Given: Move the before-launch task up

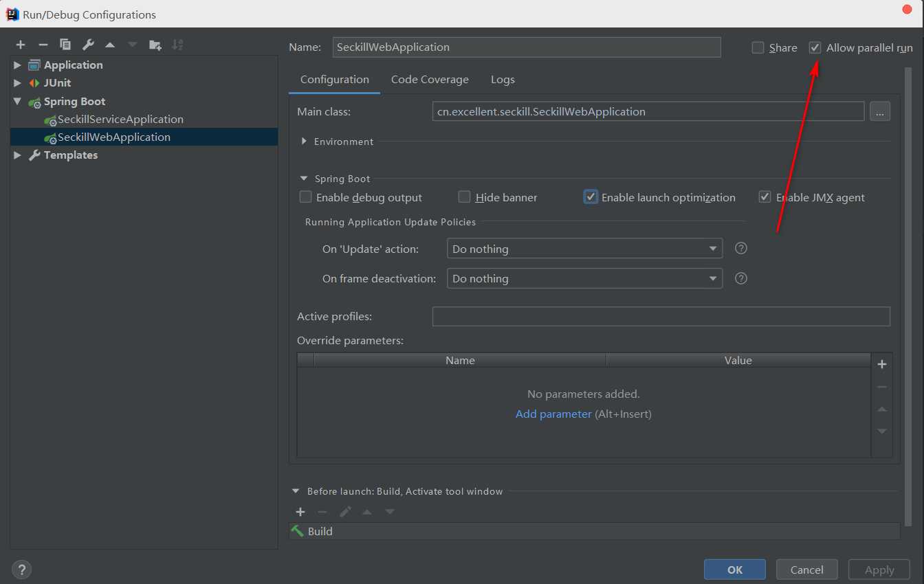Looking at the screenshot, I should click(x=367, y=512).
